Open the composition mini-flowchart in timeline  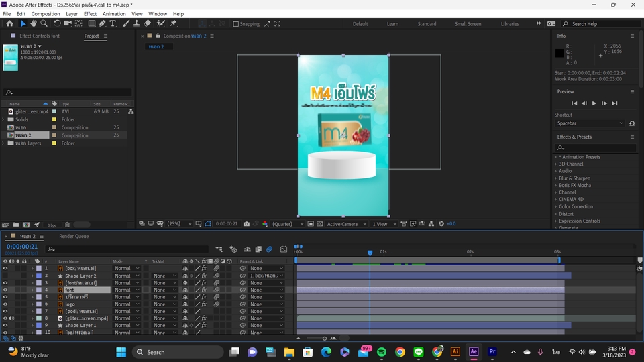tap(219, 249)
